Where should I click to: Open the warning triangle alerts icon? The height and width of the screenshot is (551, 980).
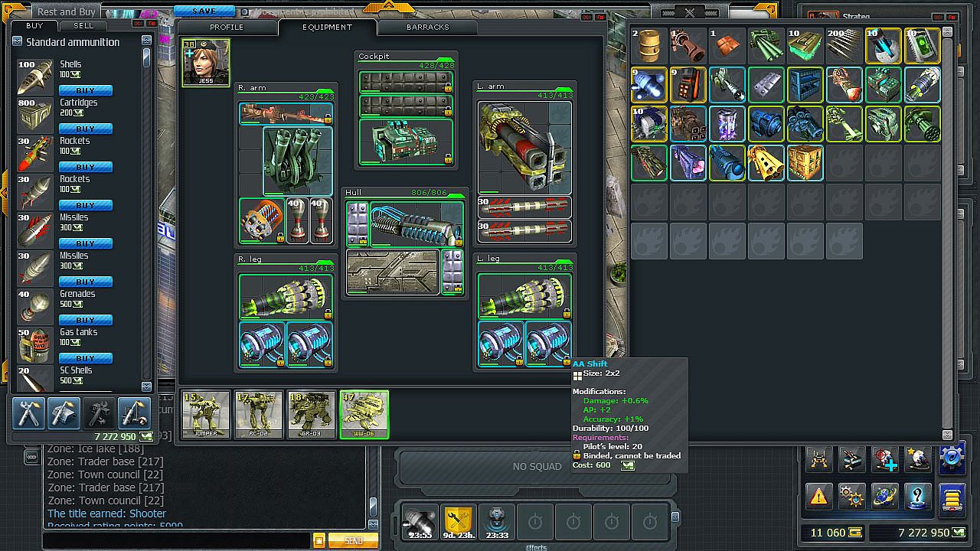coord(819,495)
